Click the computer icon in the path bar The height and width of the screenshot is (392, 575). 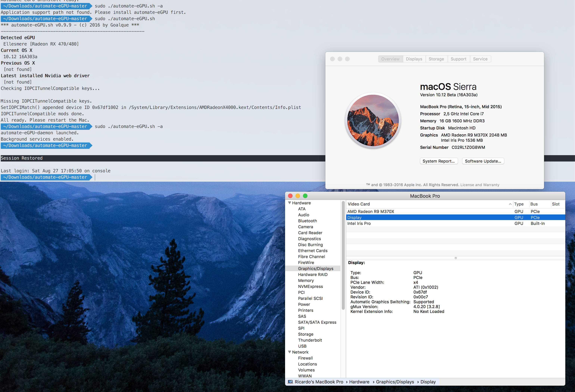[x=290, y=382]
